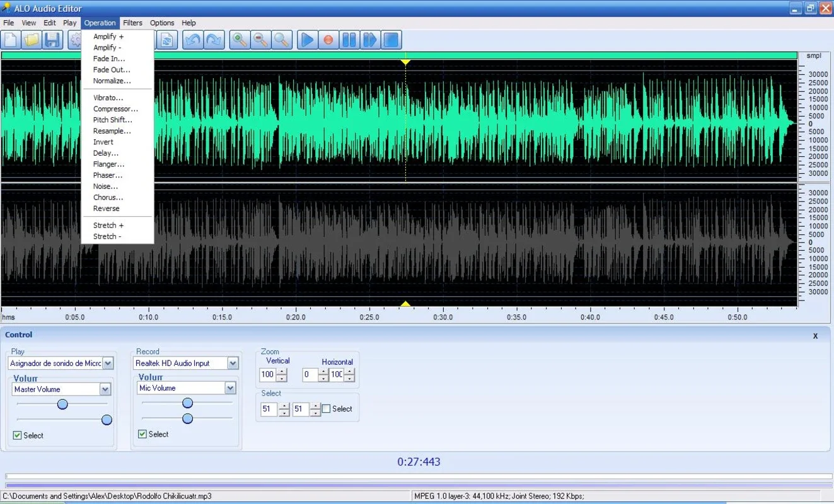The width and height of the screenshot is (834, 504).
Task: Expand the Master Volume dropdown
Action: (x=105, y=389)
